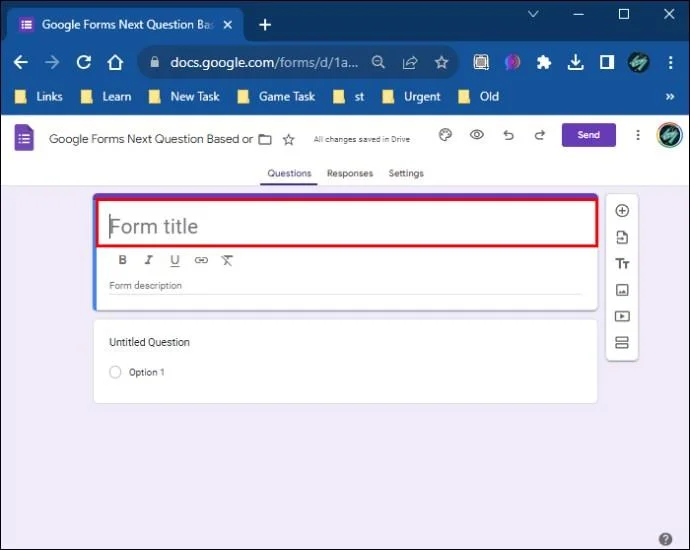
Task: Click the Zoom magnifier icon in address bar
Action: 378,62
